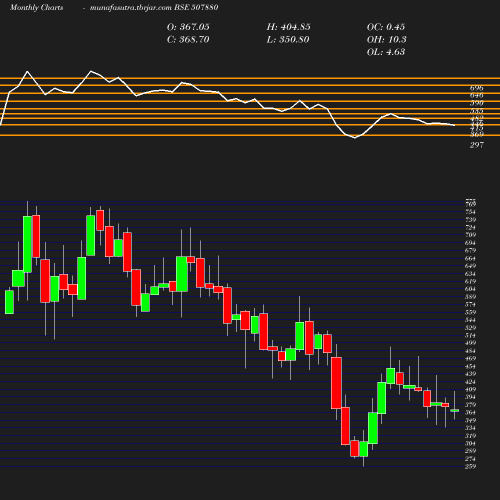500x500 pixels.
Task: Click the '454' price axis label
Action: pos(470,366)
